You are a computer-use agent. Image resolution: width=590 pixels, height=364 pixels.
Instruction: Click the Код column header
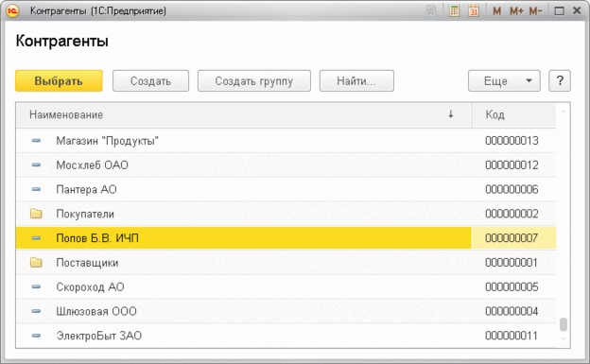pyautogui.click(x=514, y=114)
